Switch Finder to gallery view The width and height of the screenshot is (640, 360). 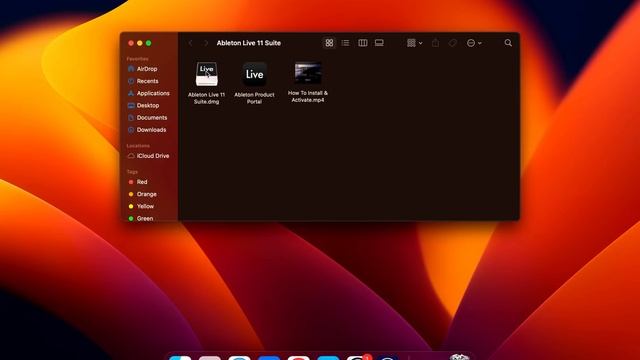click(379, 43)
